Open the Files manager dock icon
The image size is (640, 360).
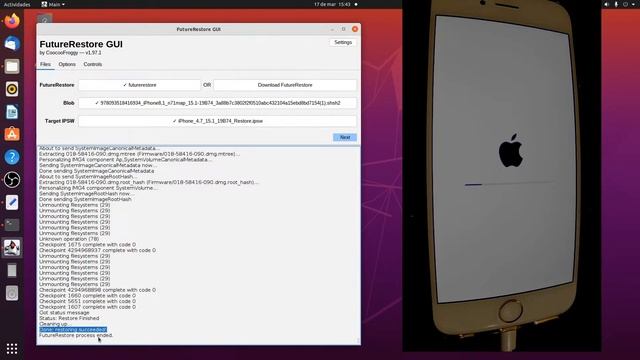(12, 66)
